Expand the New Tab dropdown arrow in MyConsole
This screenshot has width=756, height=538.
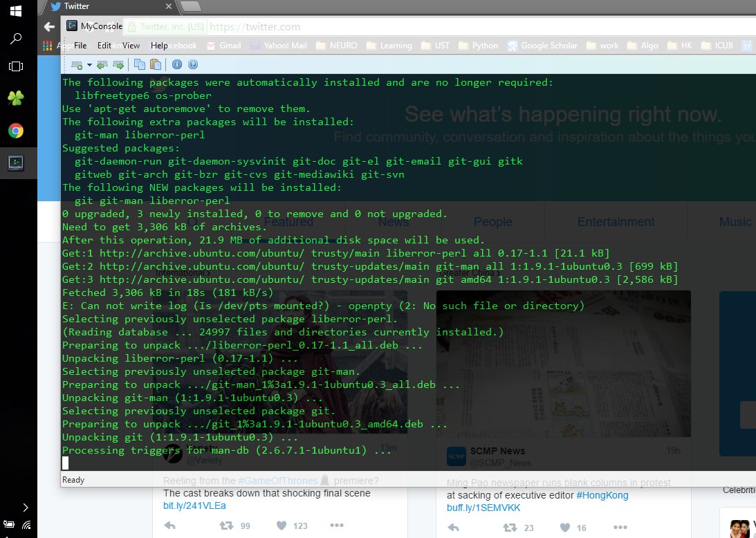89,64
